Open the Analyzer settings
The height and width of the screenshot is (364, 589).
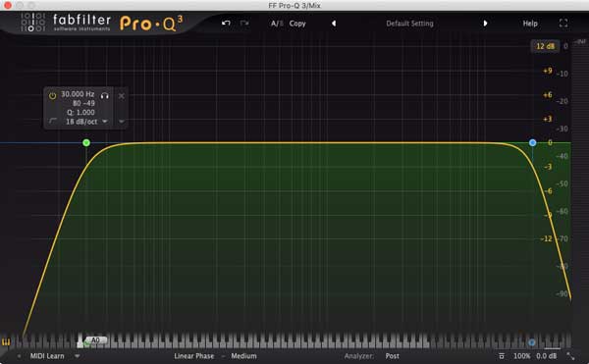click(358, 356)
